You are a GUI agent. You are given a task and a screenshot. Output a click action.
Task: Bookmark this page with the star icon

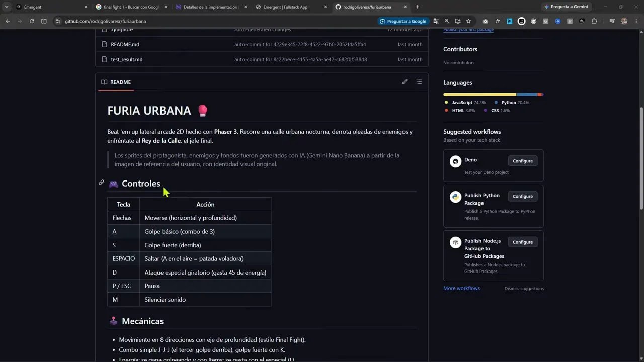[x=468, y=21]
